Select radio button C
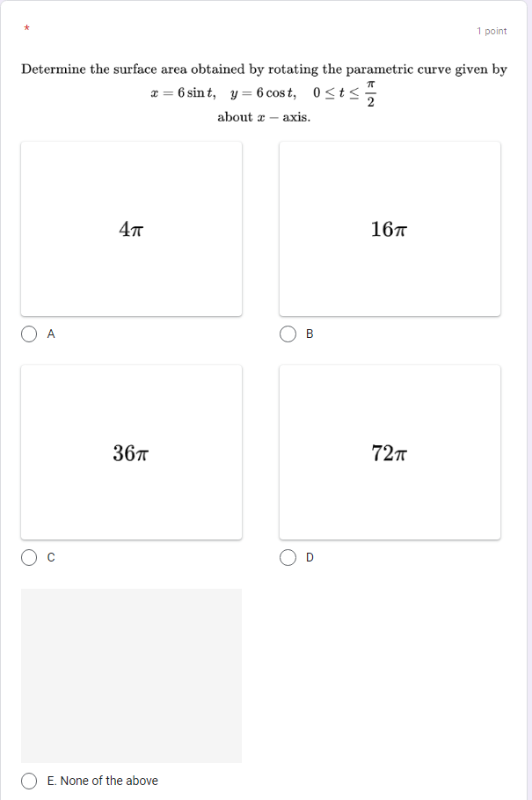This screenshot has width=532, height=800. [29, 557]
